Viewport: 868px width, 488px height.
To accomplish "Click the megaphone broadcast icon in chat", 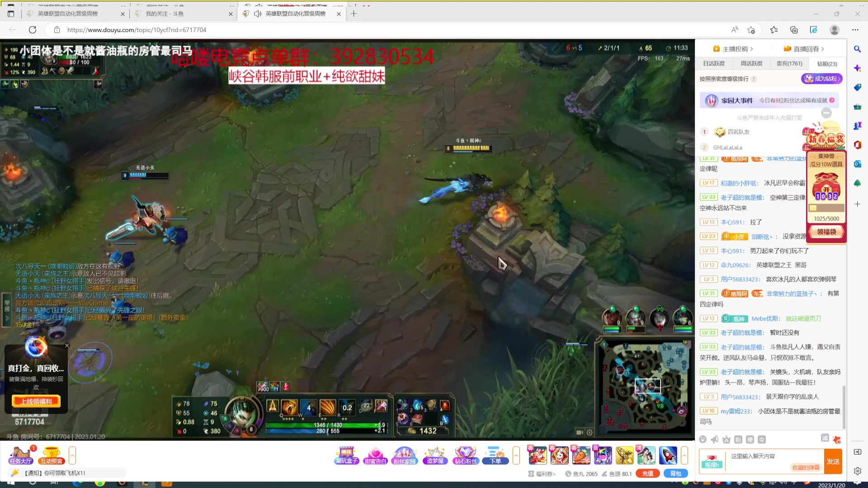I will (x=714, y=439).
